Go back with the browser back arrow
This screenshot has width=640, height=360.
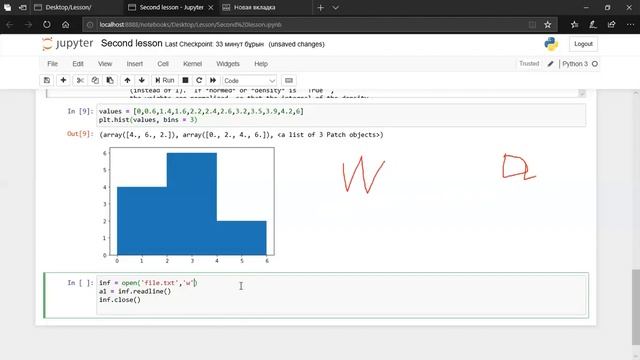9,24
